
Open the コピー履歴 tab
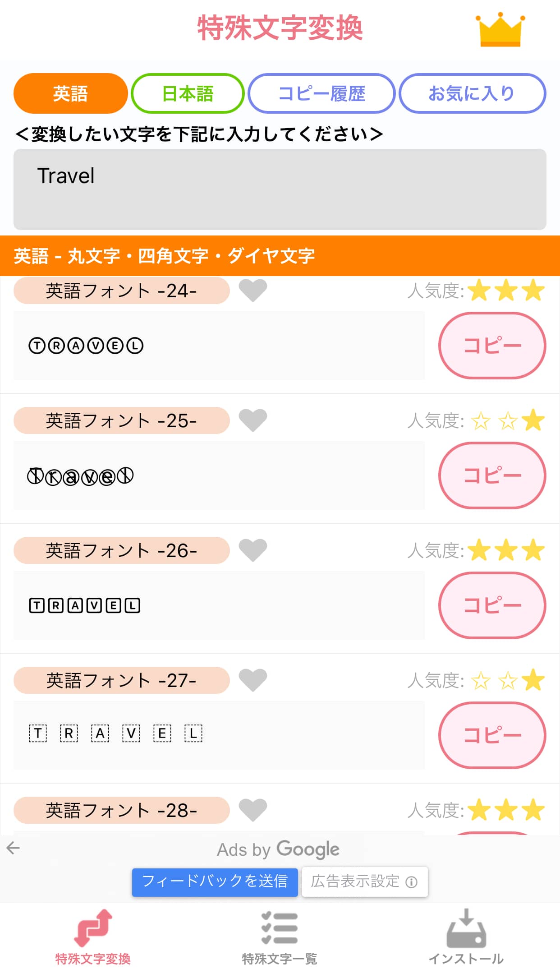pos(321,93)
